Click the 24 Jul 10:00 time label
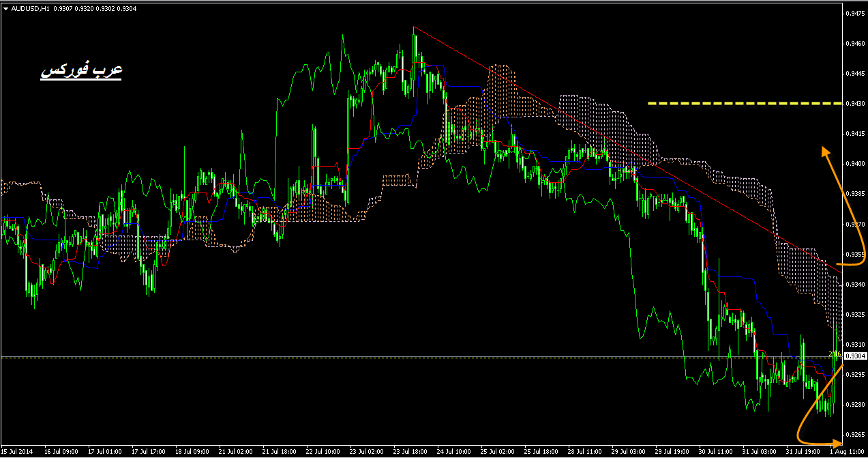 tap(453, 451)
